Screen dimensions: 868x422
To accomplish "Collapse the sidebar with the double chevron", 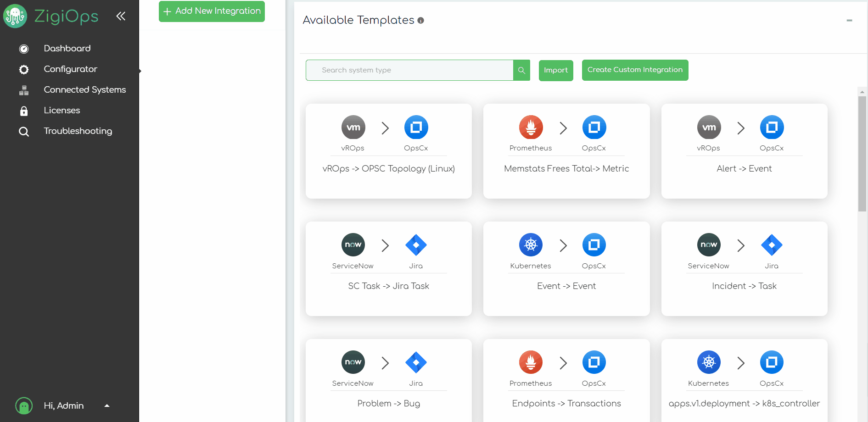I will coord(121,16).
